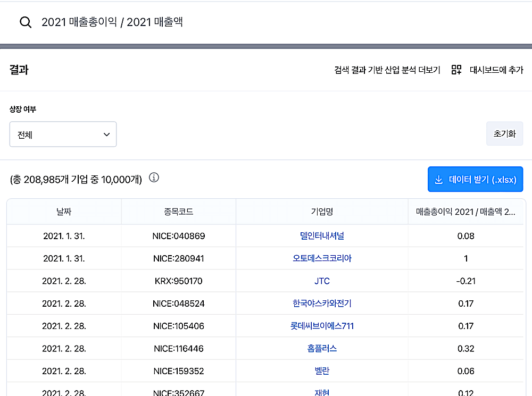Open the 상장 여부 dropdown chevron
Image resolution: width=532 pixels, height=396 pixels.
[x=106, y=134]
